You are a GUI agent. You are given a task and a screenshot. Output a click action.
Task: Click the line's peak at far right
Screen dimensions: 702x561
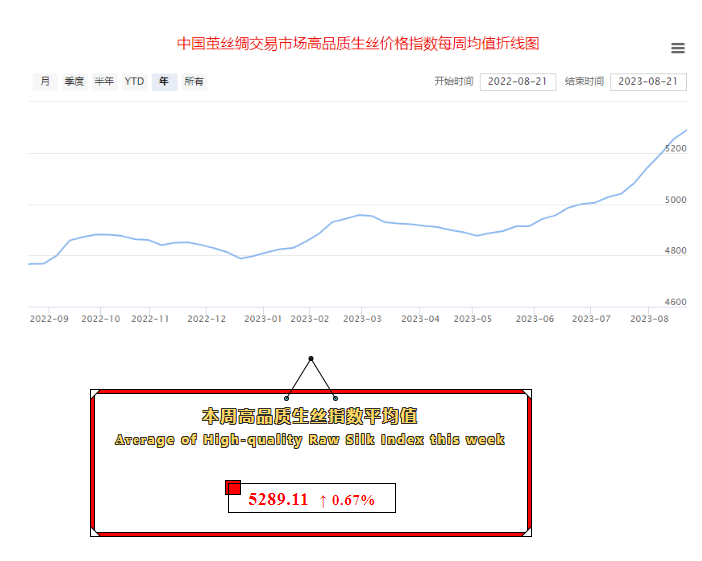coord(686,131)
